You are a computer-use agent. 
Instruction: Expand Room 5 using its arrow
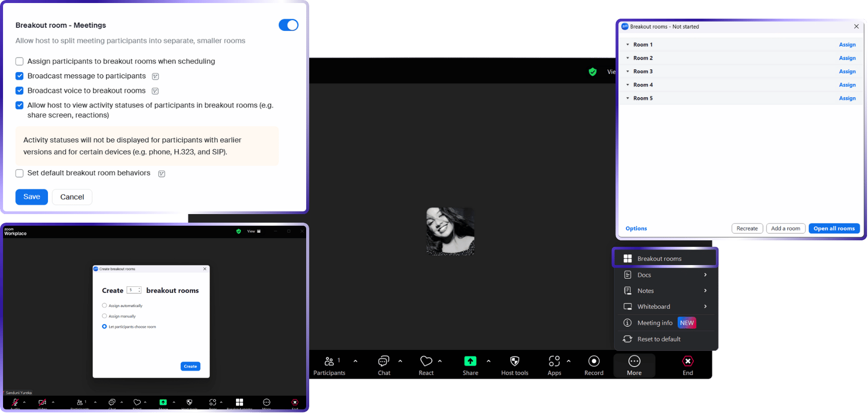click(628, 98)
